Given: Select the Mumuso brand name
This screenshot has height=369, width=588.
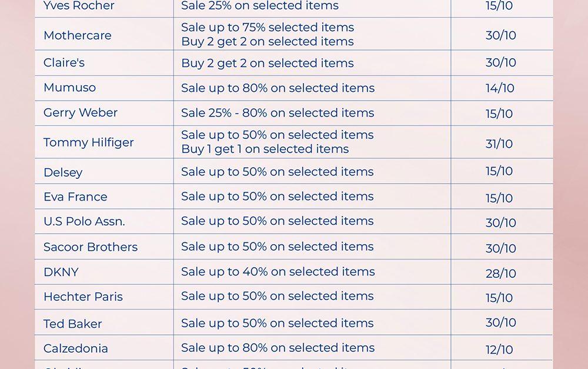Looking at the screenshot, I should point(69,88).
